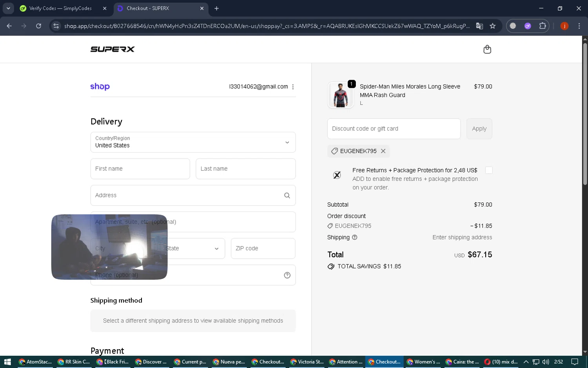Viewport: 588px width, 368px height.
Task: Click the Shop Pay logo
Action: pyautogui.click(x=100, y=87)
